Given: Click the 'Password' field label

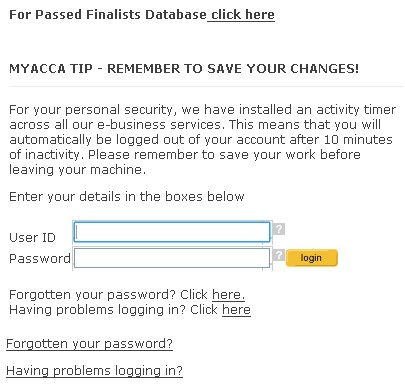Looking at the screenshot, I should point(40,259).
